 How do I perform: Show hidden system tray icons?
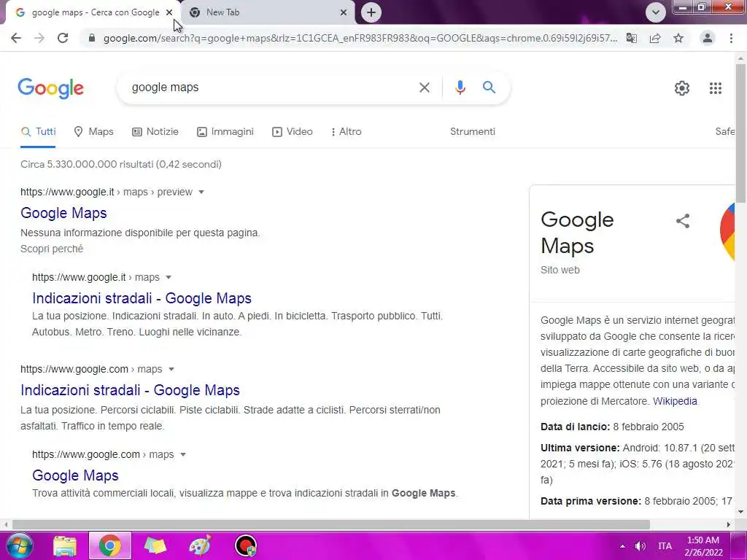622,546
